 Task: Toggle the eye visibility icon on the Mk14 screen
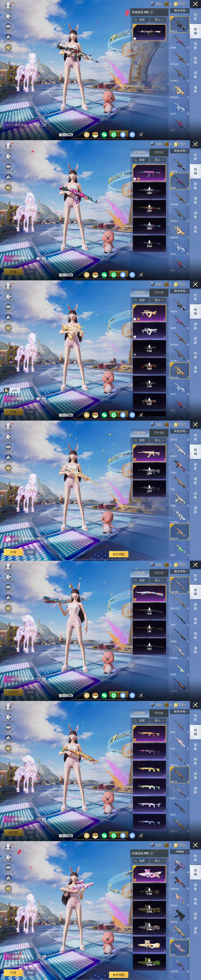coord(8,727)
